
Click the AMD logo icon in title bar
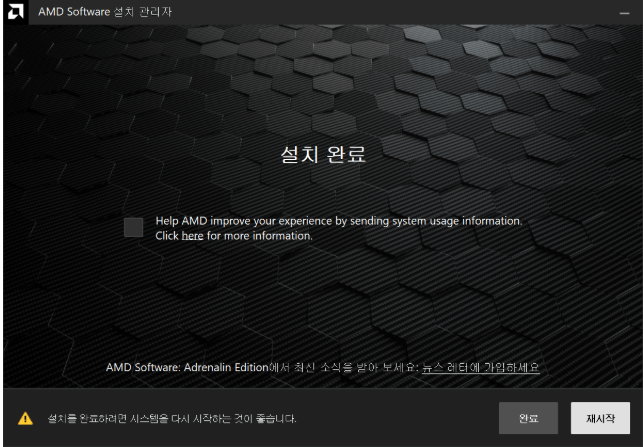tap(16, 12)
